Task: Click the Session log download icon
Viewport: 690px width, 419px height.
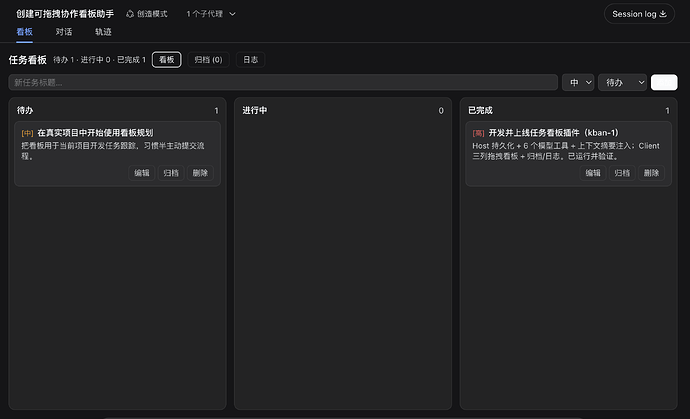Action: coord(663,14)
